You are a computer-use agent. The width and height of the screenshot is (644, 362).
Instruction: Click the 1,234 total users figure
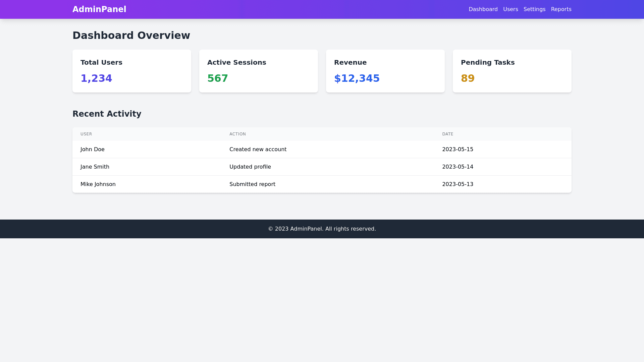(x=96, y=78)
